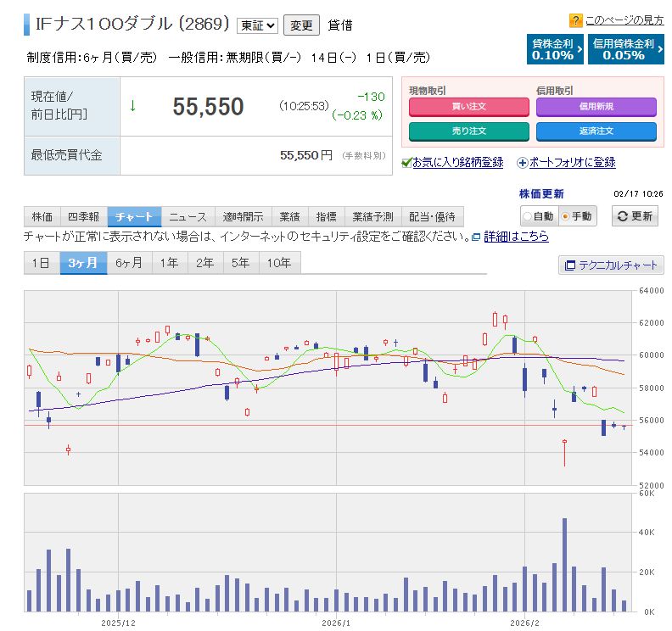Open the 詳細はこちら details link
The width and height of the screenshot is (672, 631).
[516, 237]
